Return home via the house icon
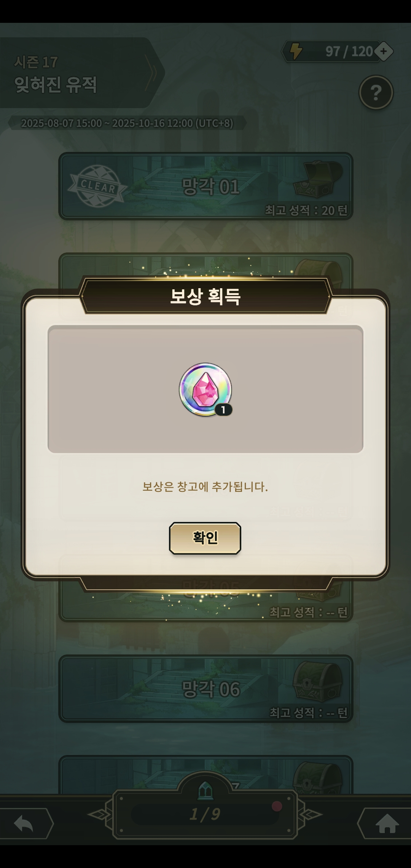Screen dimensions: 411x868 [x=387, y=824]
